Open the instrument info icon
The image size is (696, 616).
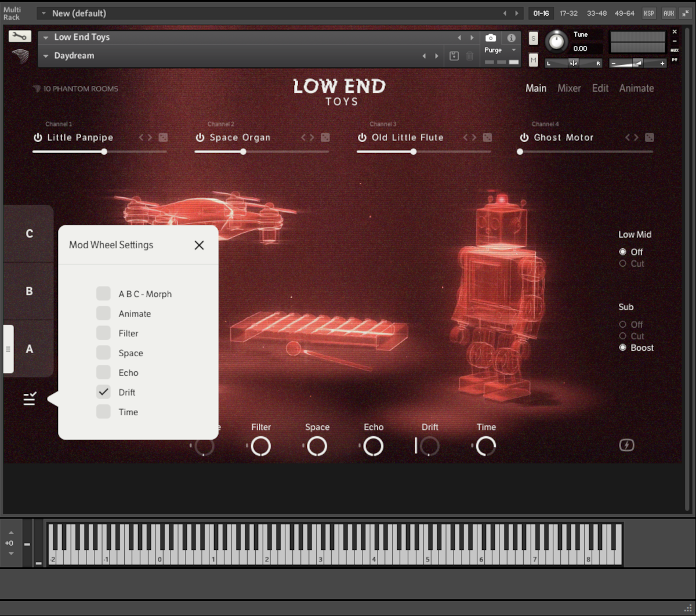tap(512, 38)
